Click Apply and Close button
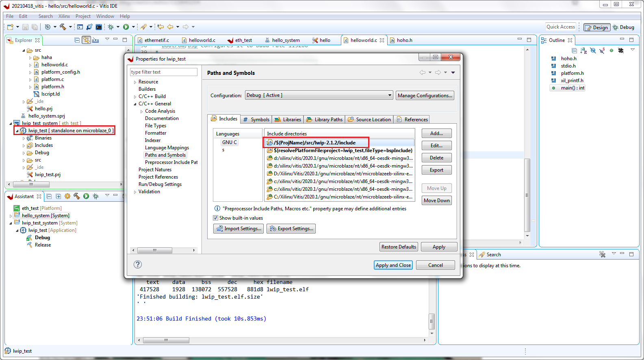The image size is (644, 360). point(393,265)
